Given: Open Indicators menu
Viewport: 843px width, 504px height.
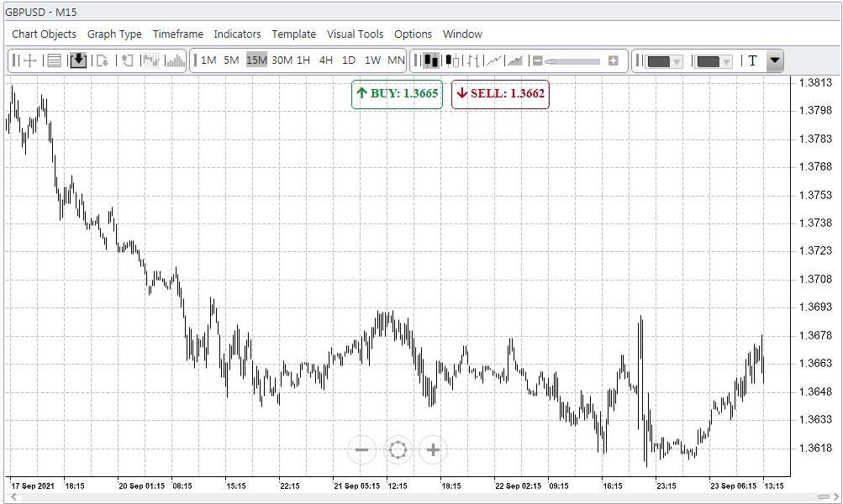Looking at the screenshot, I should coord(237,34).
